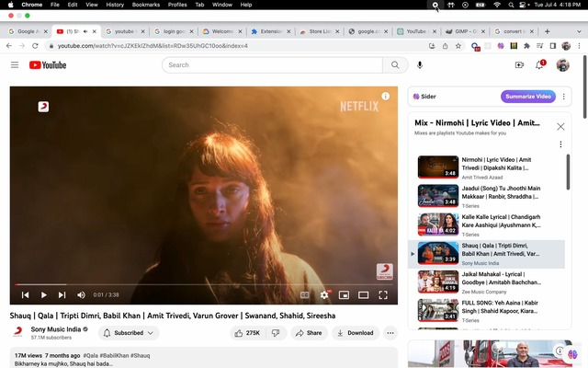Open more actions ellipsis beside Download
Image resolution: width=588 pixels, height=368 pixels.
pyautogui.click(x=390, y=333)
